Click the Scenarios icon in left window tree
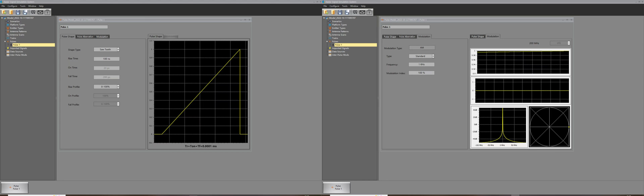 tap(8, 21)
